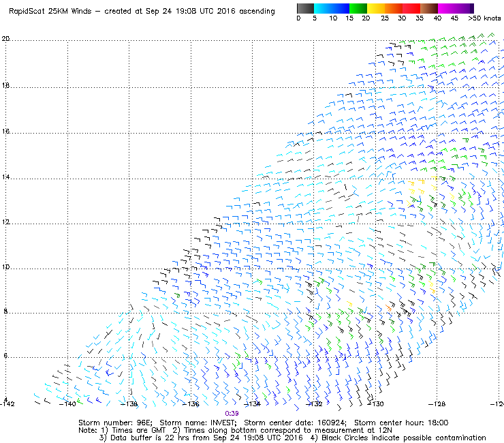Click the latitude label 20
504x443 pixels.
click(5, 39)
